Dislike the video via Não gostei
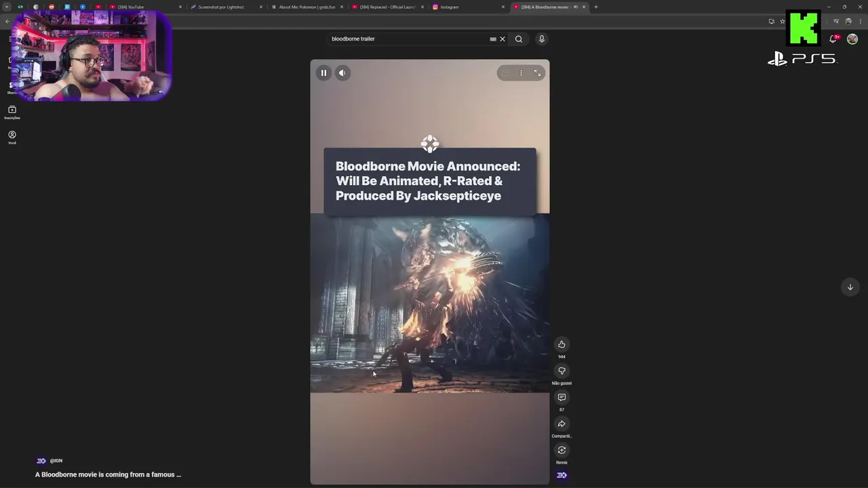868x488 pixels. 561,371
